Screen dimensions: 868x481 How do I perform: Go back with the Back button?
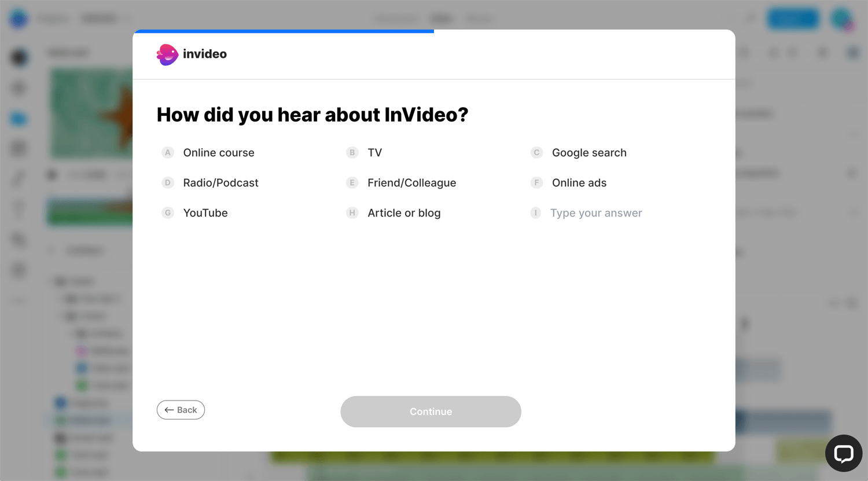(x=181, y=410)
